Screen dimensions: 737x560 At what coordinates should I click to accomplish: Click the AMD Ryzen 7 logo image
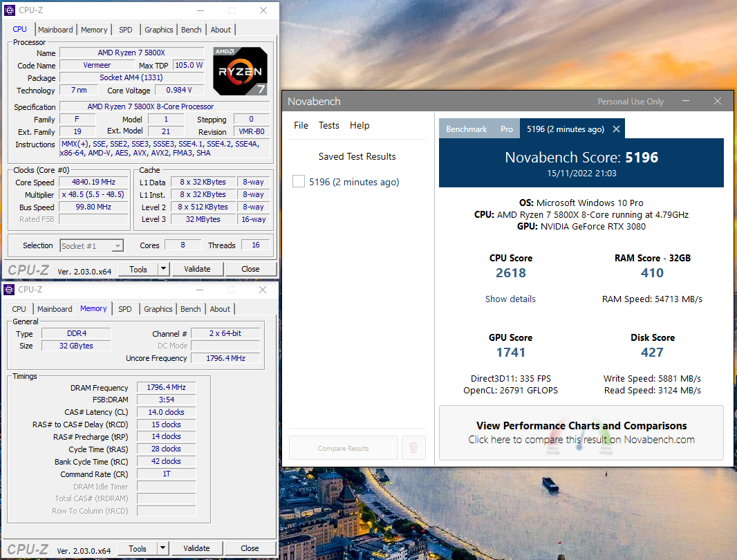point(240,71)
